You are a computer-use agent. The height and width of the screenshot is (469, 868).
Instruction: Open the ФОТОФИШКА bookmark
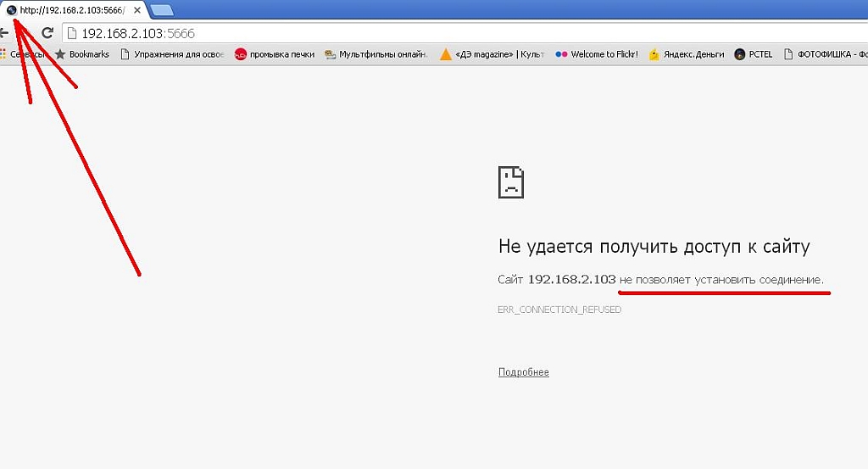[x=826, y=54]
